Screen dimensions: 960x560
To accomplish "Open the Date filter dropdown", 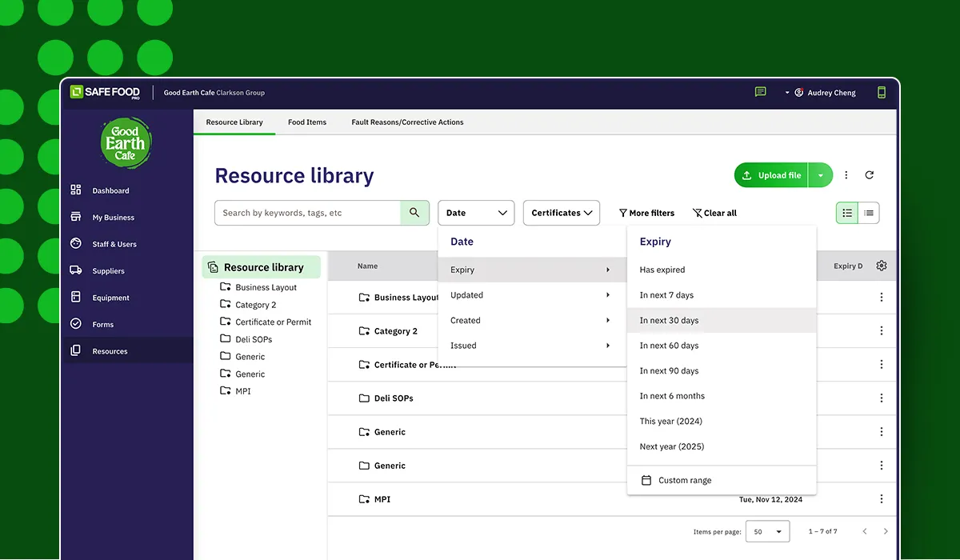I will tap(476, 213).
